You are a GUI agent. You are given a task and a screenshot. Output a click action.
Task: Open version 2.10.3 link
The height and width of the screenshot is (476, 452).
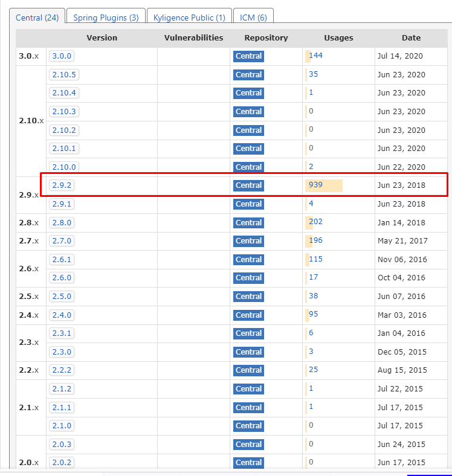64,111
